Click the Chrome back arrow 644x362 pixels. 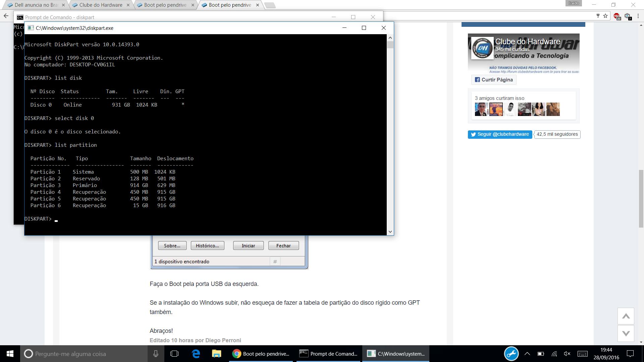[6, 16]
